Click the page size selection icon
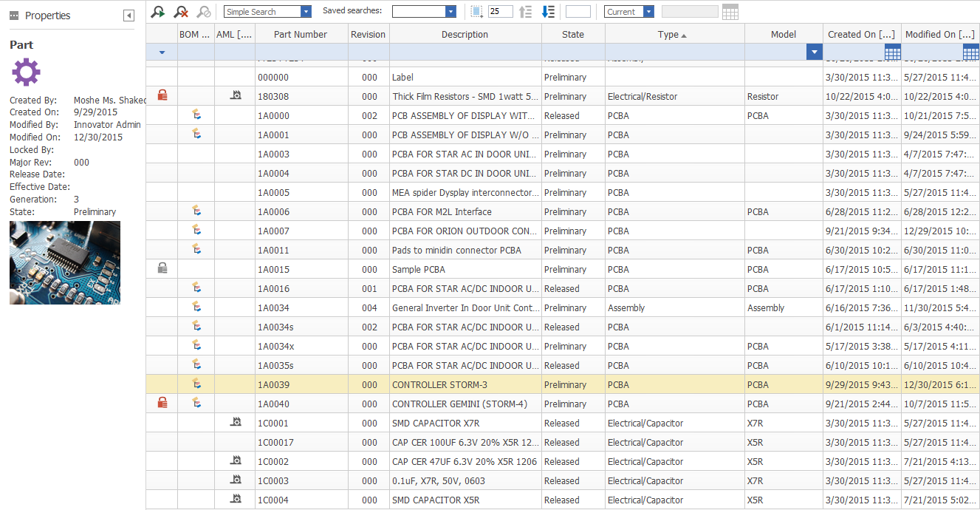The width and height of the screenshot is (980, 510). [476, 11]
